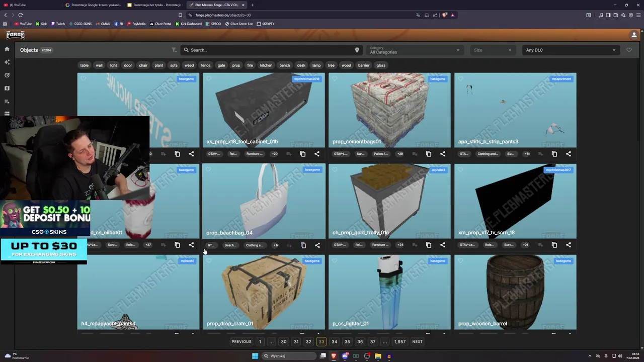The image size is (644, 362).
Task: Favorite apa_stilts_b_strip_pants3 with heart icon
Action: point(460,78)
